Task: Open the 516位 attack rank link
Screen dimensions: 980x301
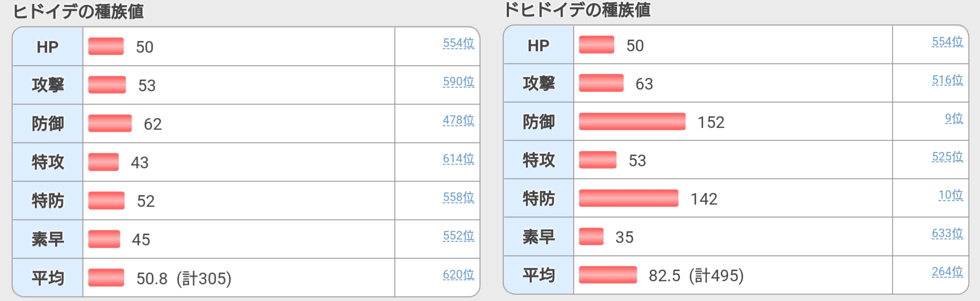Action: pyautogui.click(x=947, y=80)
